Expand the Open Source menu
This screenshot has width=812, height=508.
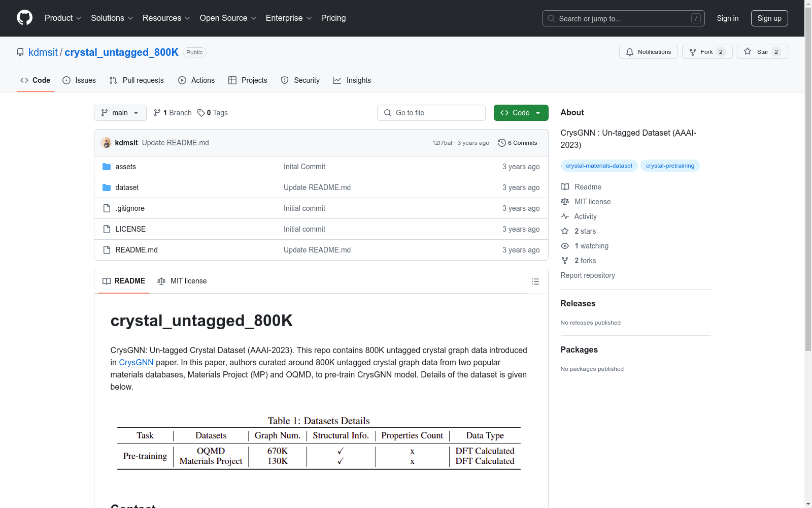[228, 18]
